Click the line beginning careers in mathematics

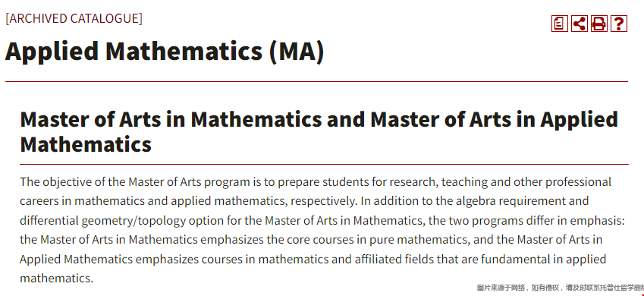[x=304, y=201]
